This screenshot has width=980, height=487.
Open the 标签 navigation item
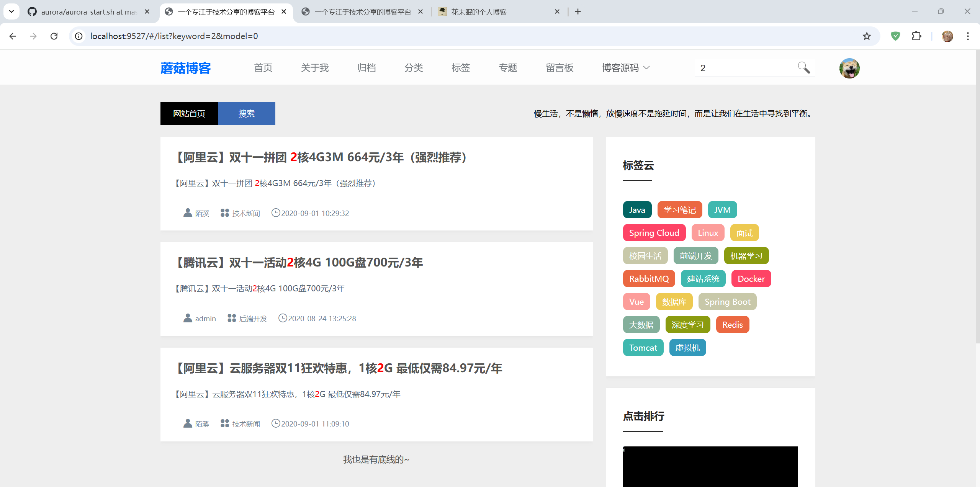coord(461,68)
